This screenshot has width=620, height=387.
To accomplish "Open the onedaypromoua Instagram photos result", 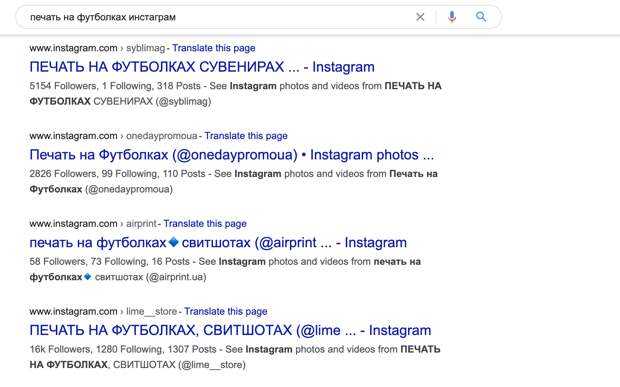I will [x=232, y=155].
